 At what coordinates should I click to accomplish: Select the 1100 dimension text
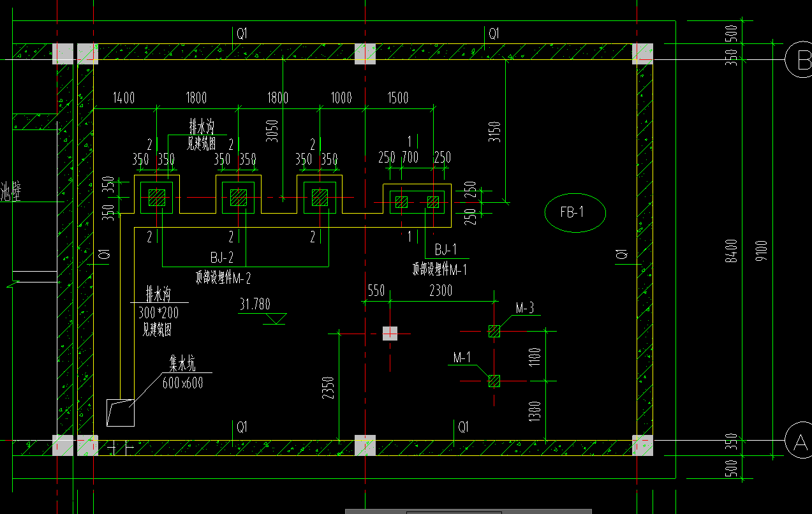(535, 356)
